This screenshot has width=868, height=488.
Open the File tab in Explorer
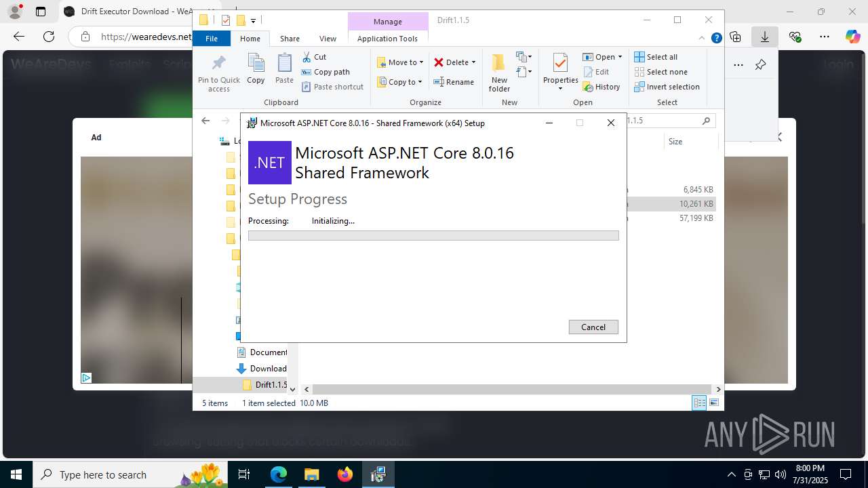[212, 39]
